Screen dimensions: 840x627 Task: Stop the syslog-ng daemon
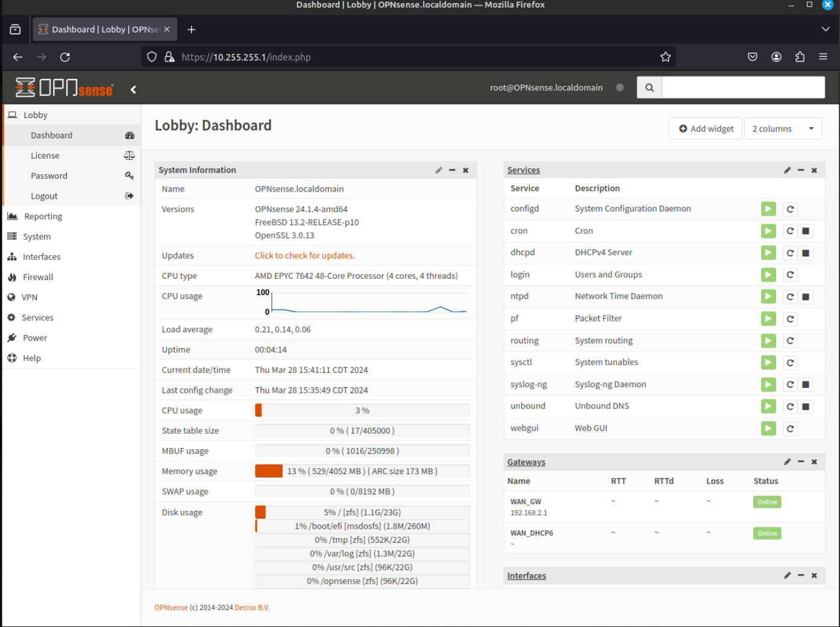tap(806, 384)
